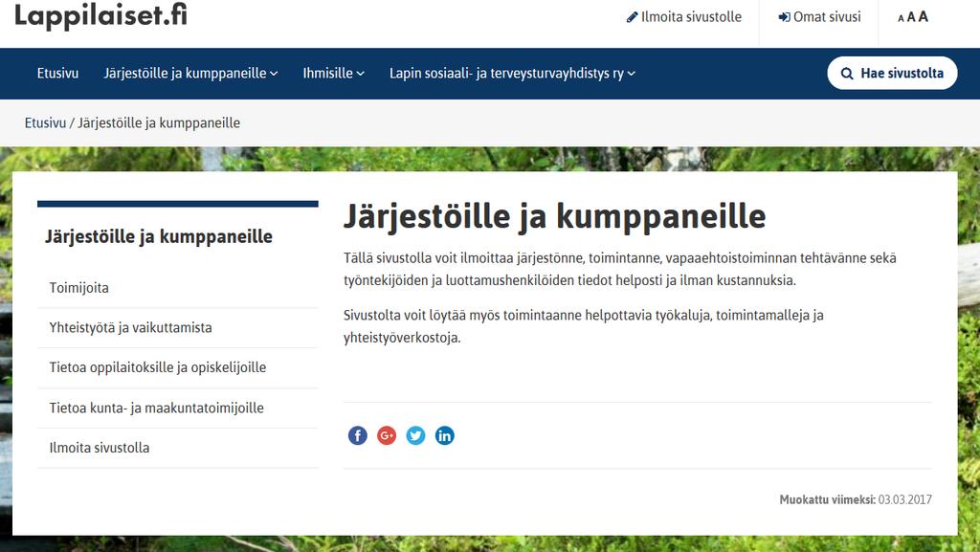Click the paragraph starting Tällä sivustolla voit
The height and width of the screenshot is (552, 980).
tap(620, 269)
